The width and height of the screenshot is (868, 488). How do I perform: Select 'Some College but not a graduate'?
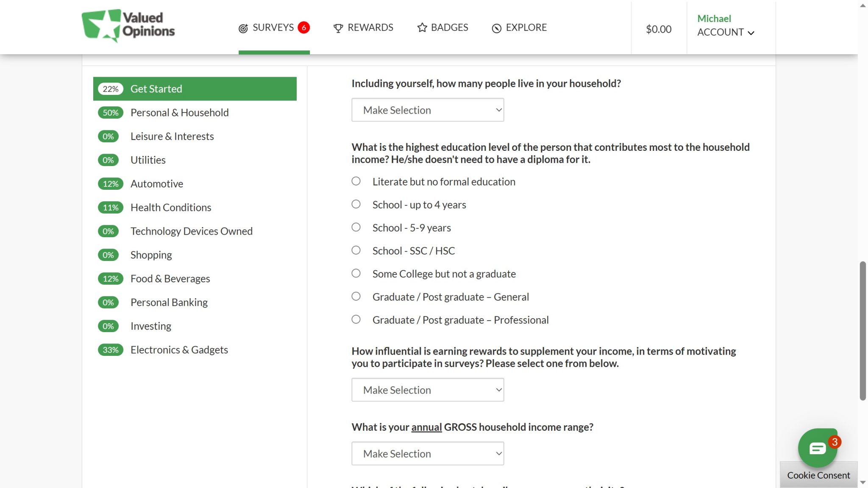[356, 273]
